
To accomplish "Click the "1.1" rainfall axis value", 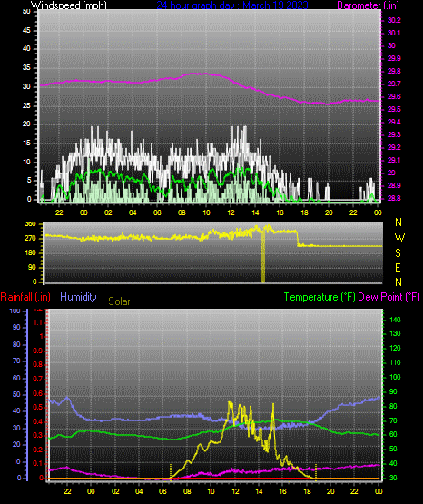I will pyautogui.click(x=38, y=322).
